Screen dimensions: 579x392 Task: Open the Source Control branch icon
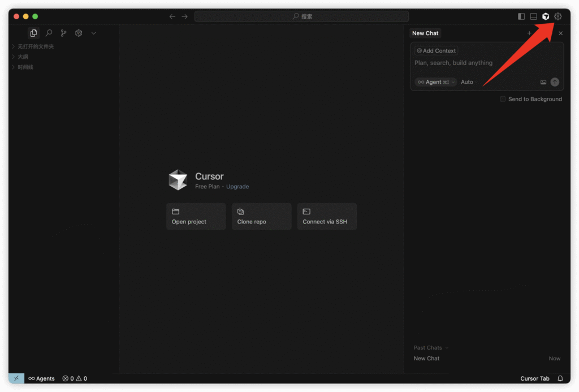64,33
